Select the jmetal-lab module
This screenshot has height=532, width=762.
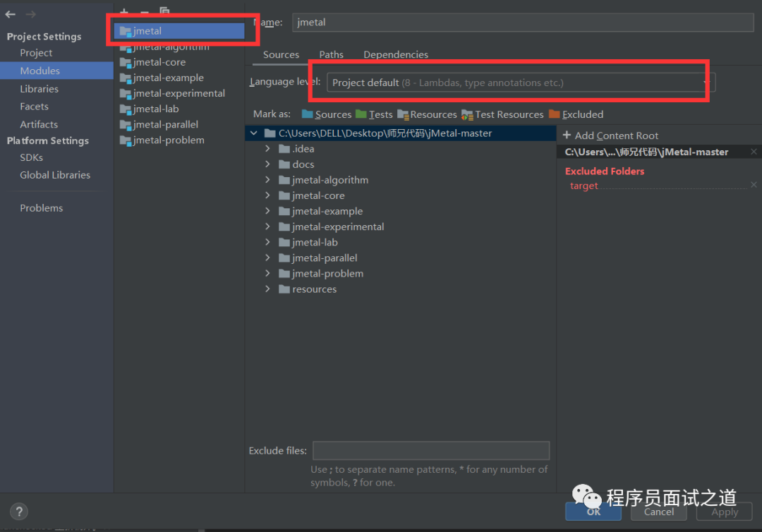(x=179, y=109)
